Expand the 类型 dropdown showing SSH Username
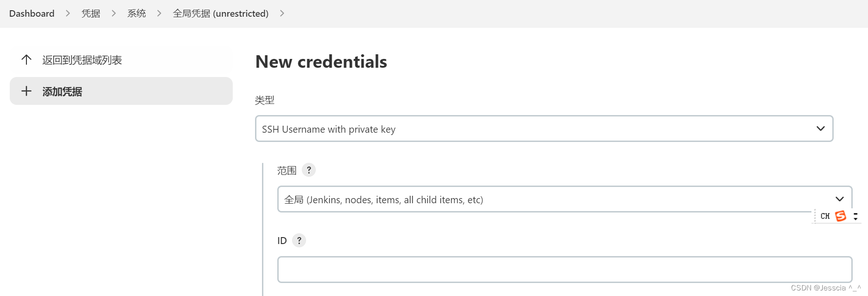The height and width of the screenshot is (296, 868). pos(544,129)
